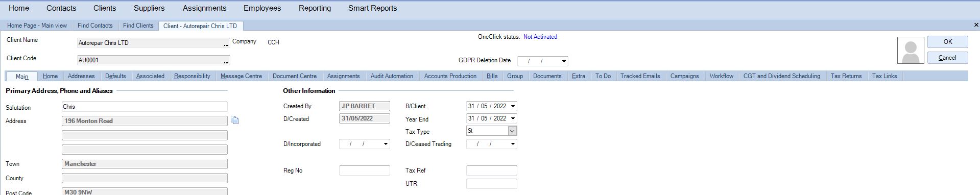
Task: Open the Employees menu
Action: 262,8
